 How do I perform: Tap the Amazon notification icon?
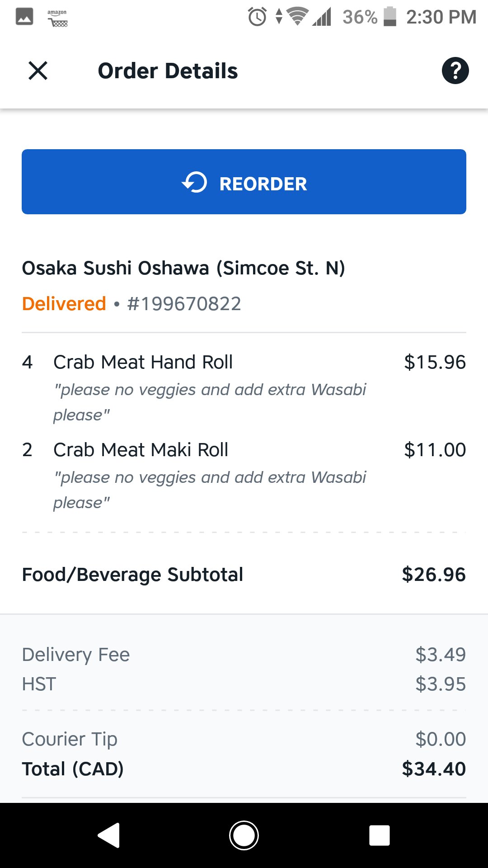(x=57, y=18)
